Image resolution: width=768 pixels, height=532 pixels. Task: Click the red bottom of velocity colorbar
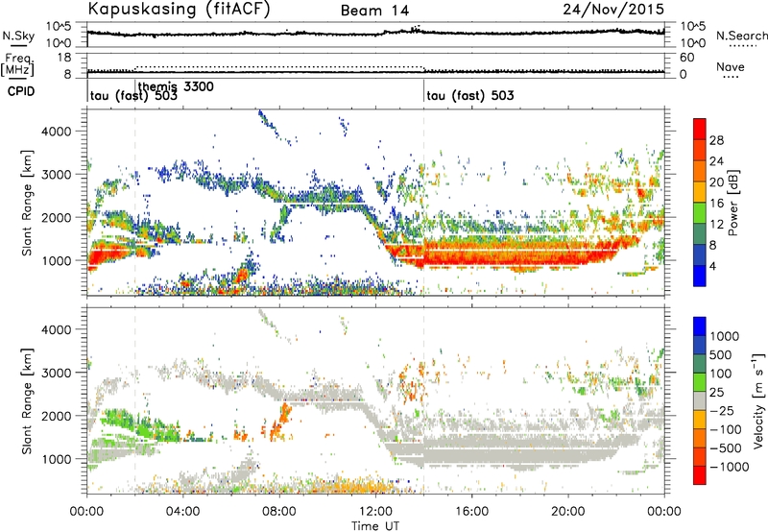pyautogui.click(x=700, y=475)
